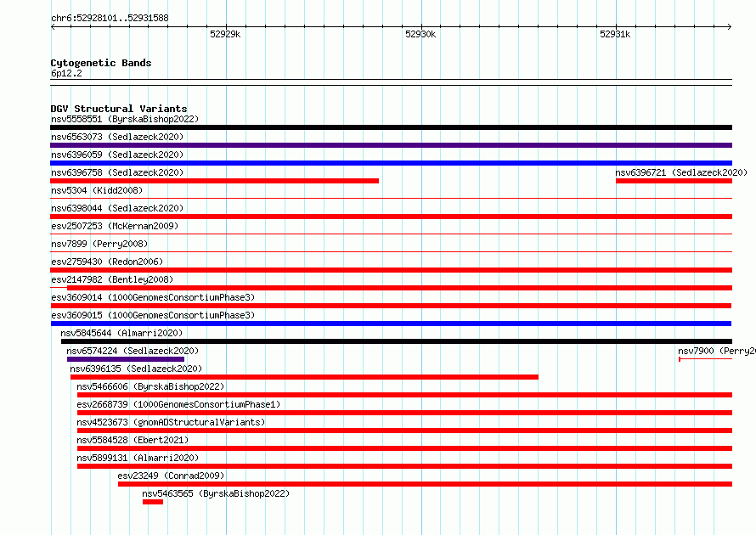Select the 6p12.2 band label
756x535 pixels.
click(x=66, y=73)
